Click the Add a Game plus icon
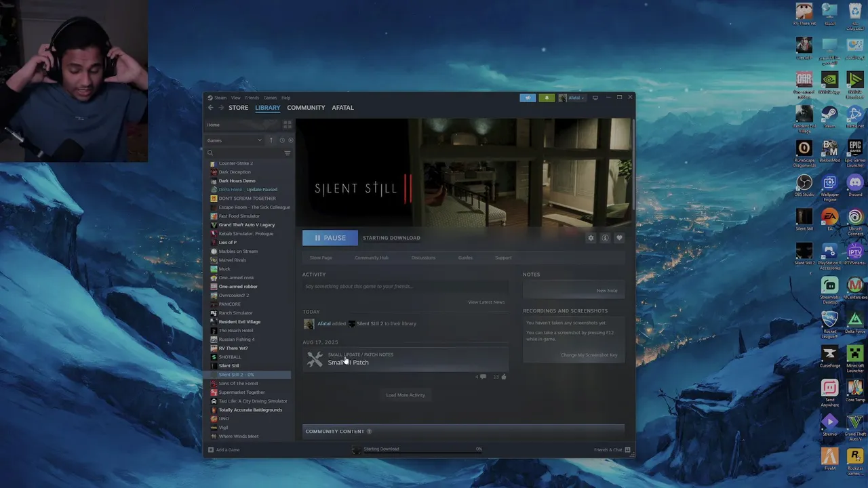The height and width of the screenshot is (488, 868). pos(211,449)
